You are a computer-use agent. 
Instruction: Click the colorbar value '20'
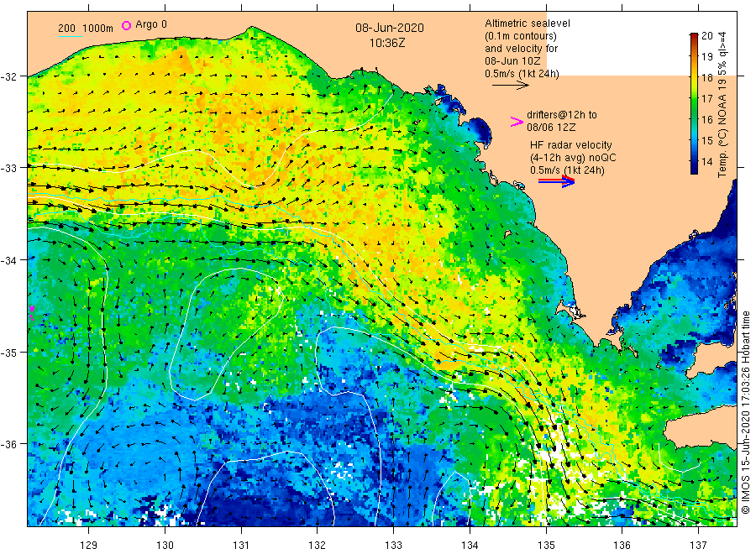point(706,35)
